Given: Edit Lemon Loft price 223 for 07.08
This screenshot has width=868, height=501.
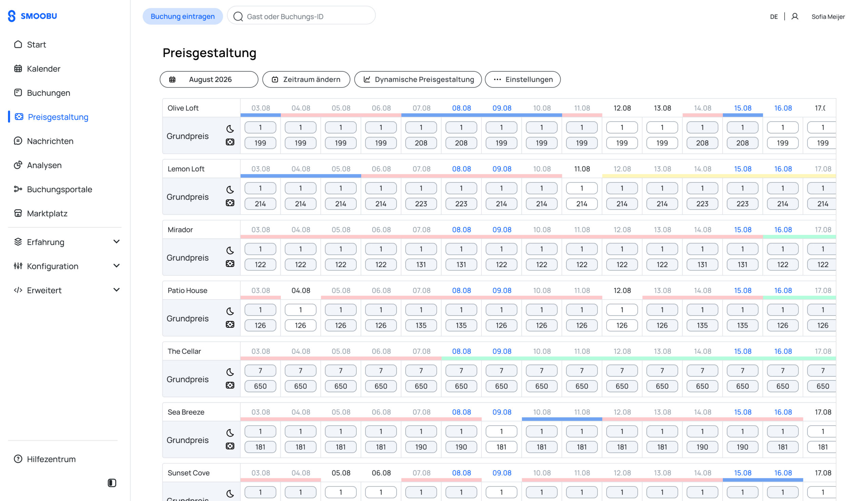Looking at the screenshot, I should pyautogui.click(x=421, y=204).
